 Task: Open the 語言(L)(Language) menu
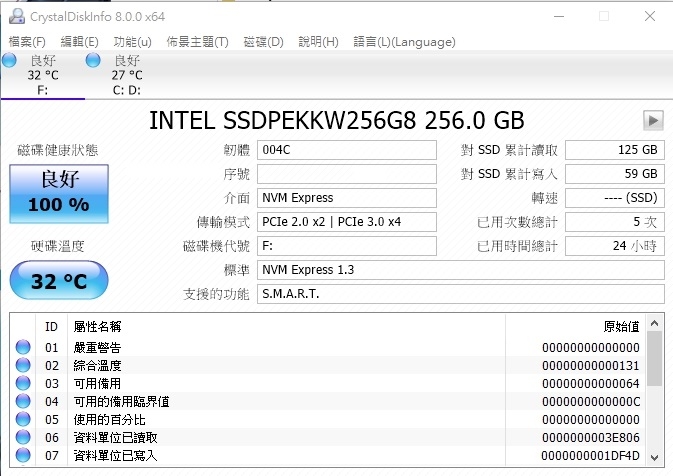click(404, 42)
